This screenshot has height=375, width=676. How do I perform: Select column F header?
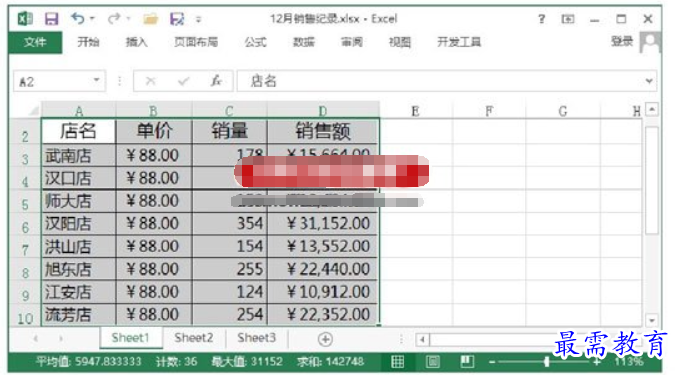(489, 111)
